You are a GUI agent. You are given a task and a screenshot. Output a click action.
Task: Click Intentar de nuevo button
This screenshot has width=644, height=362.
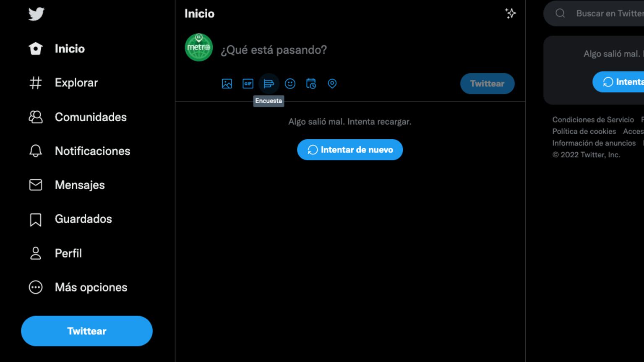pyautogui.click(x=350, y=150)
